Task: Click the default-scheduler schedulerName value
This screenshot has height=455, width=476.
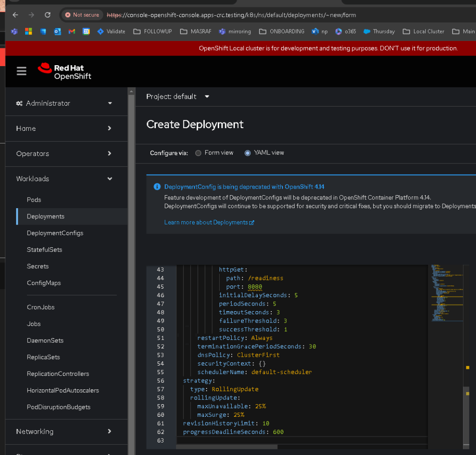Action: coord(282,372)
